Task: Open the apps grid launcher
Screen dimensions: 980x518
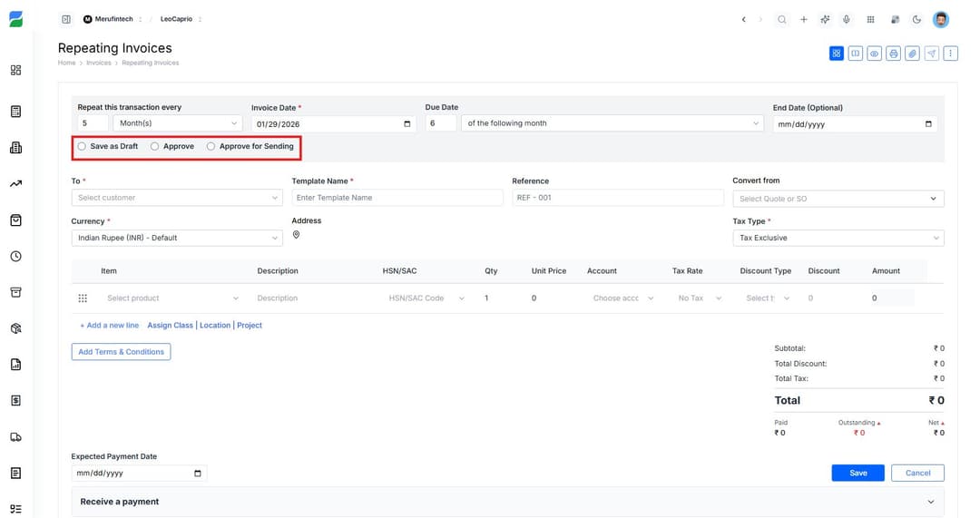Action: coord(870,19)
